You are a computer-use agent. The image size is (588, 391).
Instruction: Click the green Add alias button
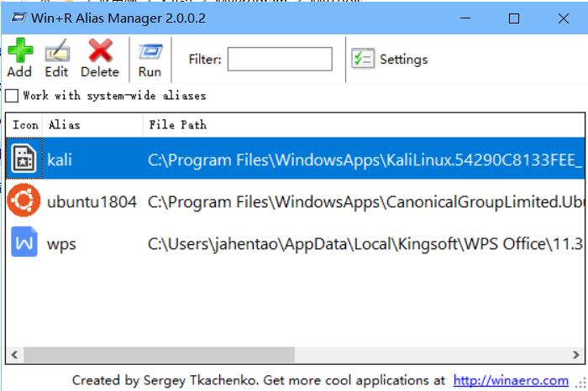(x=19, y=58)
